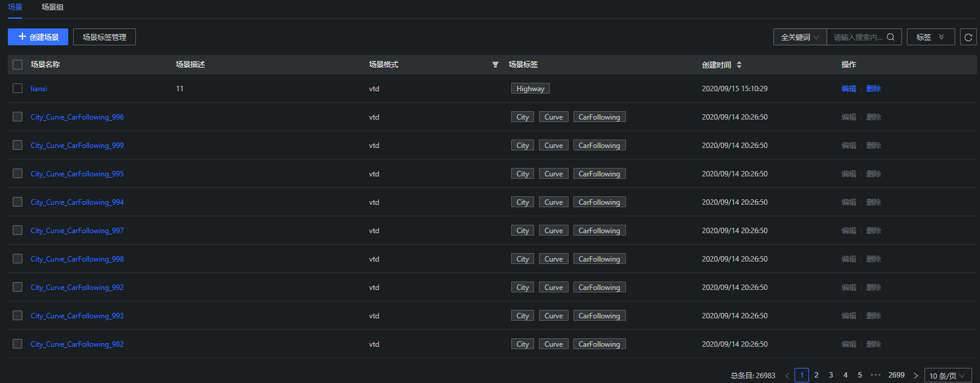
Task: Click 编辑 link for lianxi row
Action: tap(848, 88)
